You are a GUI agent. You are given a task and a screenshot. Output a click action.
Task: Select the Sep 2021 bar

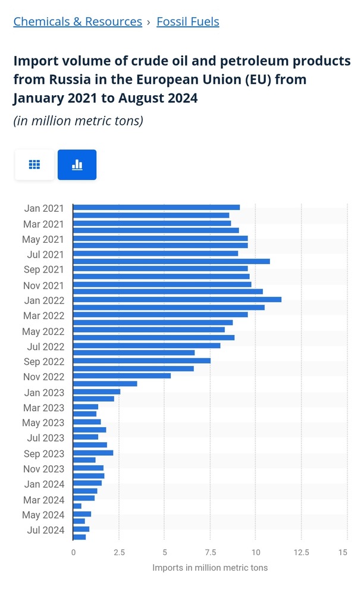coord(160,269)
